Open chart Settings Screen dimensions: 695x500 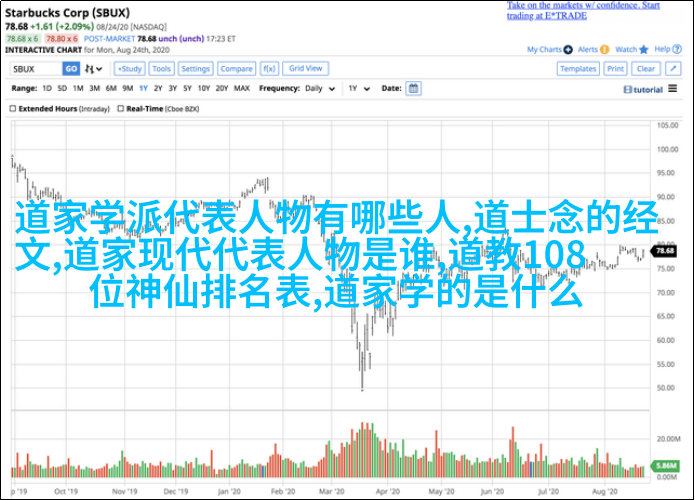click(195, 69)
